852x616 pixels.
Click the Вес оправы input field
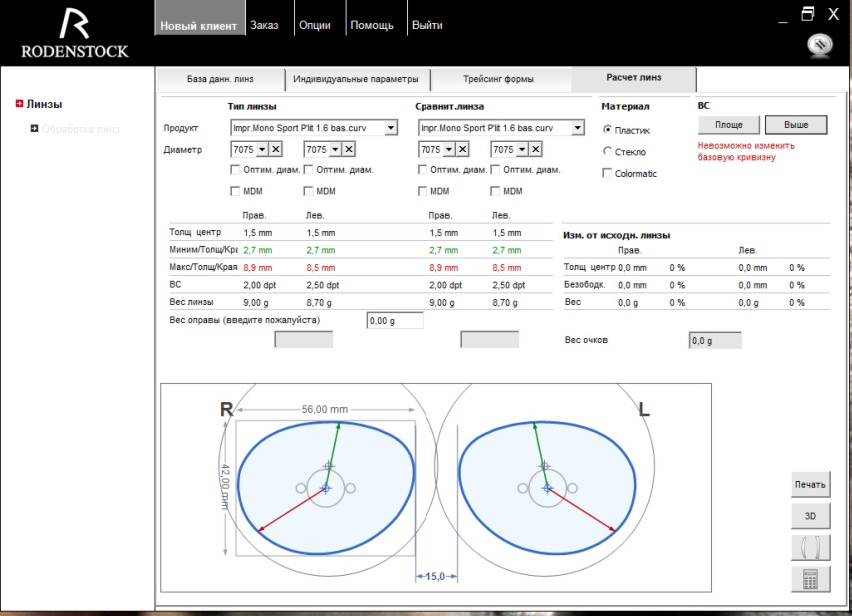pyautogui.click(x=395, y=321)
